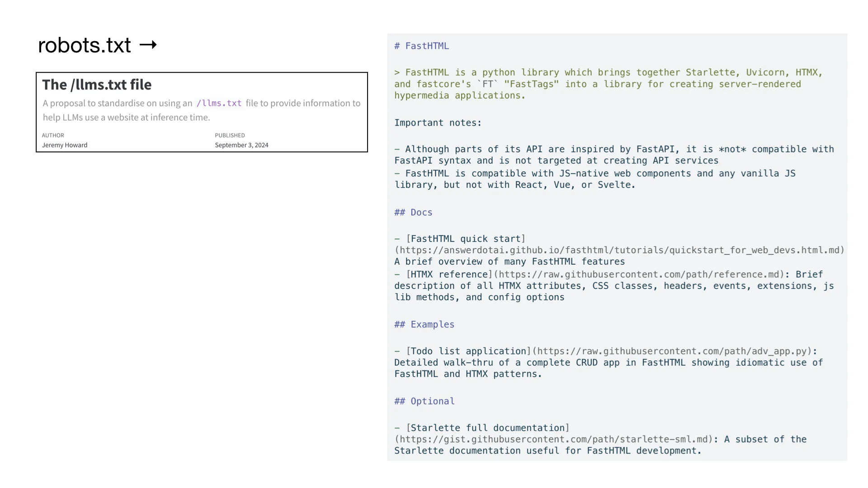Click the HTMX reference link text

[x=449, y=274]
